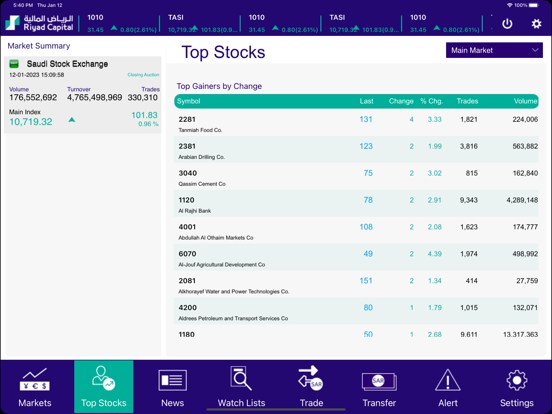Sort by Trades column header

coord(467,101)
